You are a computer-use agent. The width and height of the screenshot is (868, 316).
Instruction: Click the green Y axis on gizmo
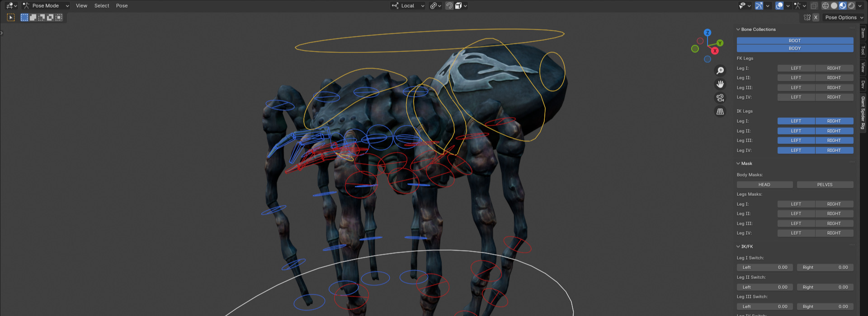click(720, 43)
